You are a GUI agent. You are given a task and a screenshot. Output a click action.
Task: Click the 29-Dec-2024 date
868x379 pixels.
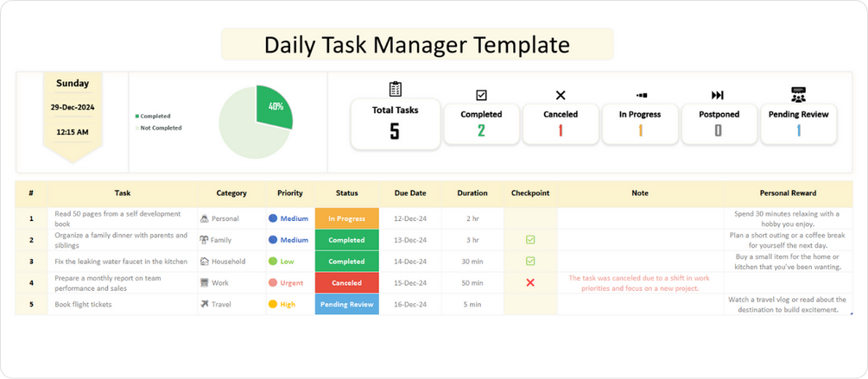pyautogui.click(x=73, y=107)
